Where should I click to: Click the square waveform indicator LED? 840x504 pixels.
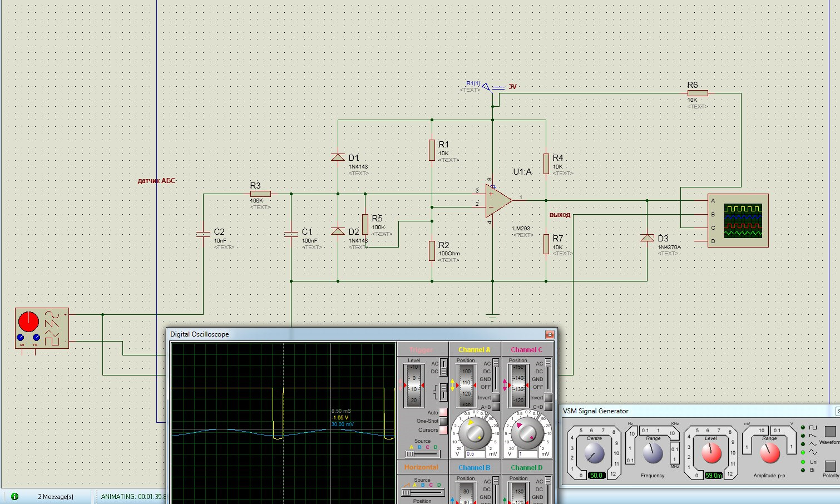click(x=803, y=427)
